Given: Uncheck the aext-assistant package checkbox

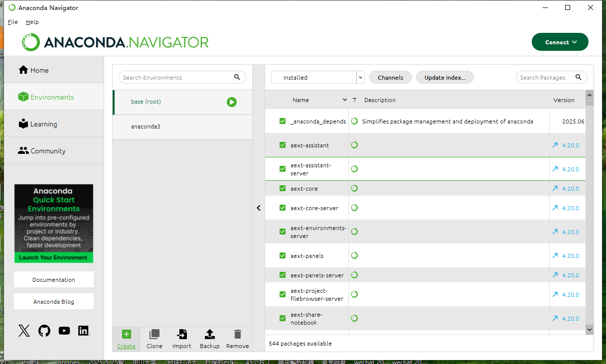Looking at the screenshot, I should (283, 145).
